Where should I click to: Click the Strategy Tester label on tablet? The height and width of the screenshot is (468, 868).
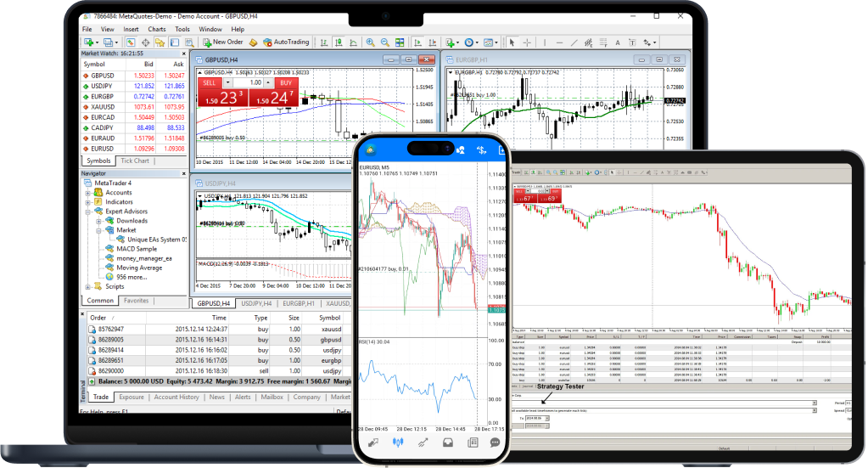pos(560,386)
